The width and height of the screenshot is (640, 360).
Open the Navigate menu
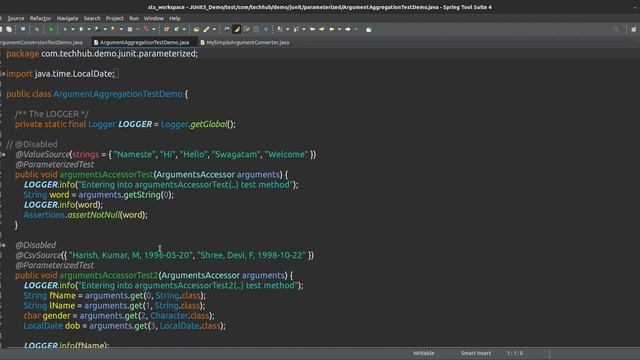coord(67,18)
